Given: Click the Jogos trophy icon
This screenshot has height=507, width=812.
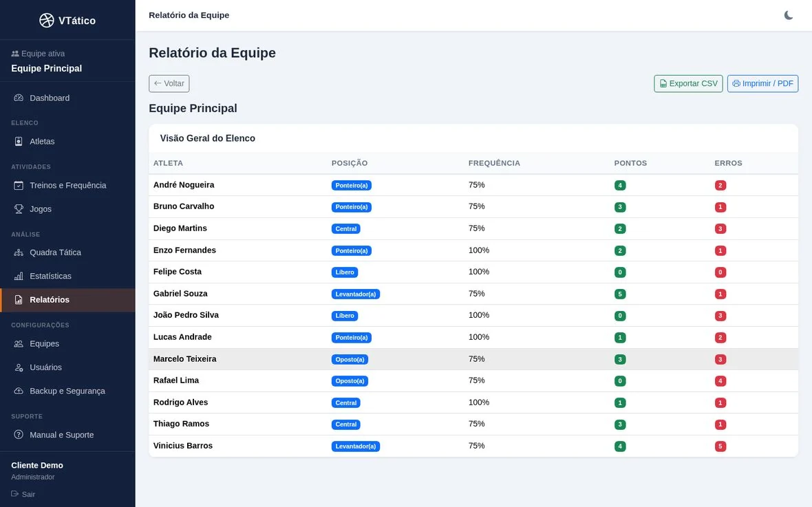Looking at the screenshot, I should click(19, 208).
